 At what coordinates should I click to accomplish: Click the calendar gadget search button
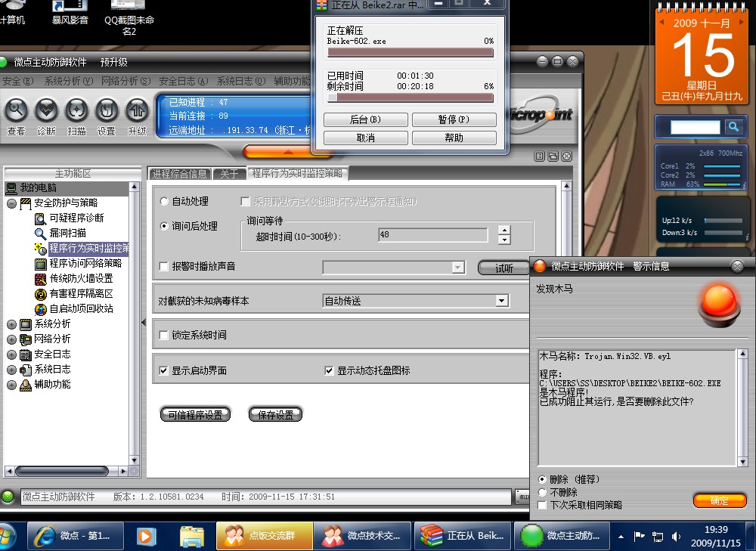pos(734,127)
